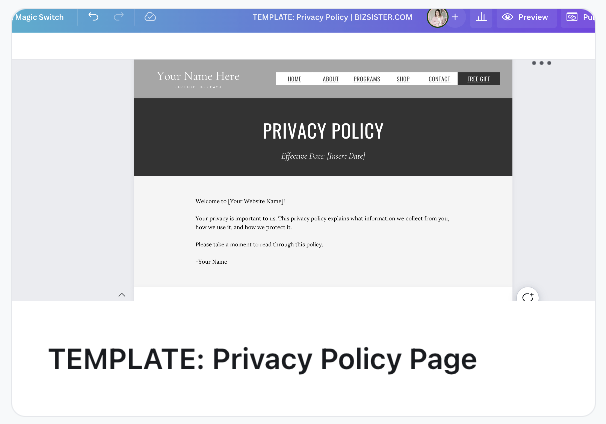The width and height of the screenshot is (606, 424).
Task: Click the plus icon beside the avatar
Action: click(455, 17)
